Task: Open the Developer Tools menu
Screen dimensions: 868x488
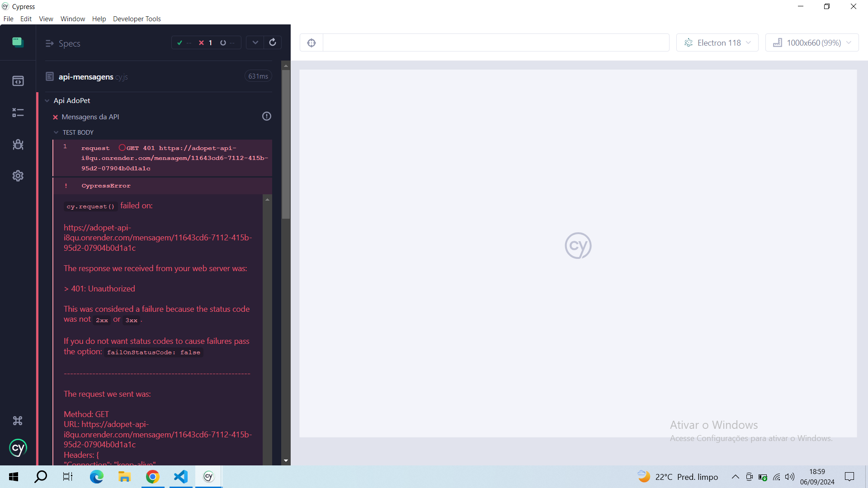Action: point(137,19)
